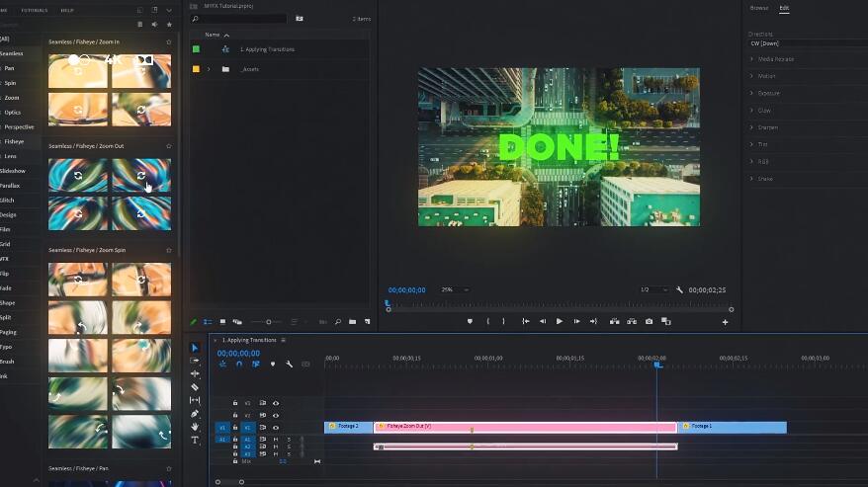The height and width of the screenshot is (487, 868).
Task: Select the Razor tool in the toolbar
Action: click(195, 387)
